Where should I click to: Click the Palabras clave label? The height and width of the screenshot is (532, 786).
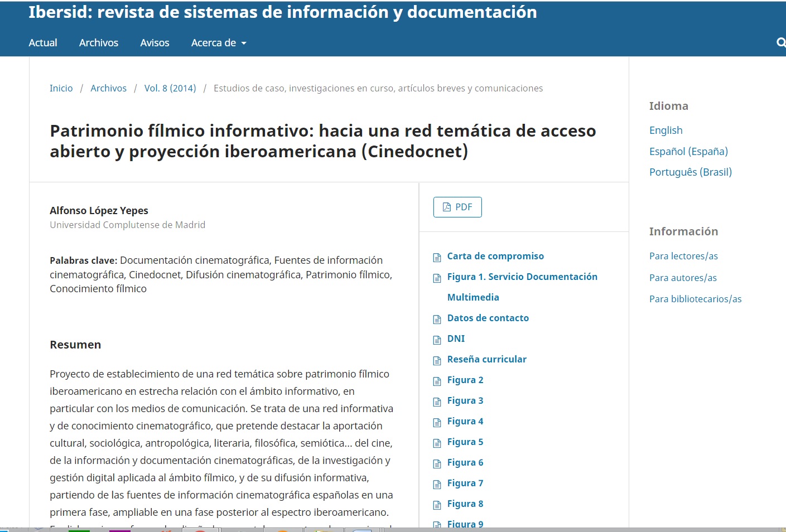(83, 260)
